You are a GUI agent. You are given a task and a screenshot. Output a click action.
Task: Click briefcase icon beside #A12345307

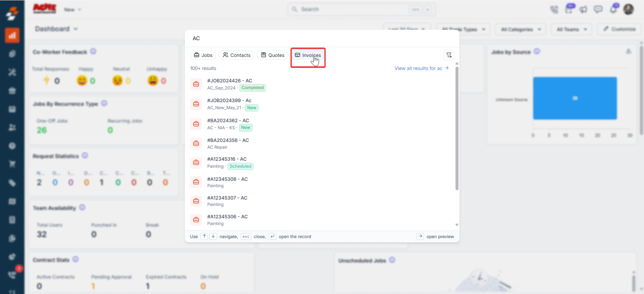tap(196, 201)
